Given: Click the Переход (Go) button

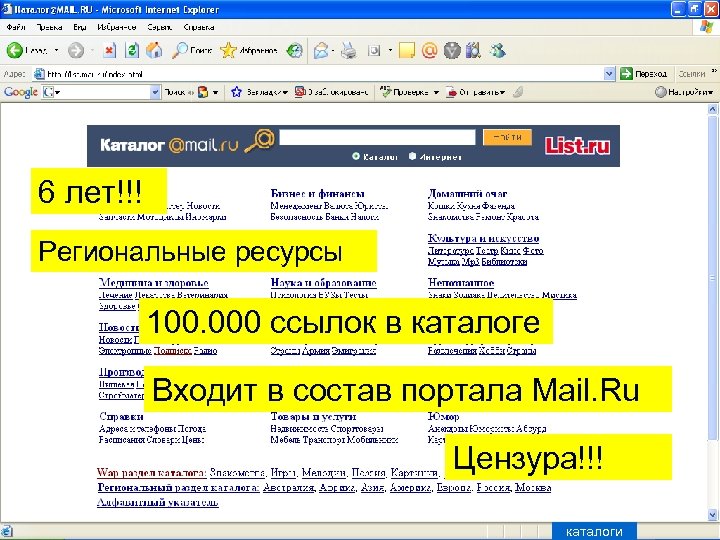Looking at the screenshot, I should click(643, 73).
